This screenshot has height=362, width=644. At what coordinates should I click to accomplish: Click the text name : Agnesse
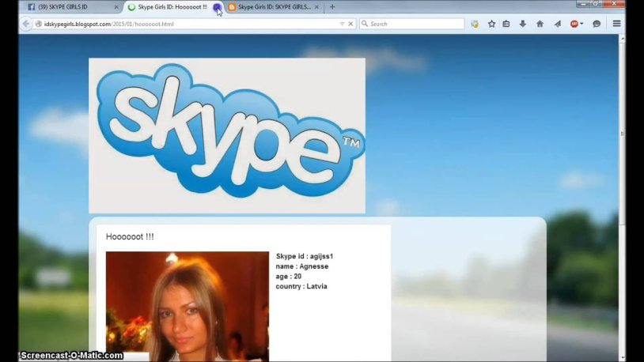[x=302, y=266]
